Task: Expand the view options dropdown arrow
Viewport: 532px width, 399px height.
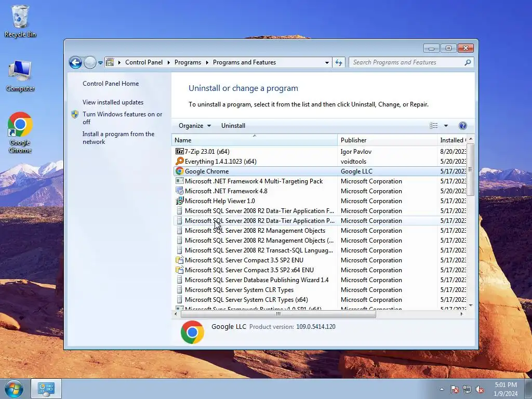Action: point(446,126)
